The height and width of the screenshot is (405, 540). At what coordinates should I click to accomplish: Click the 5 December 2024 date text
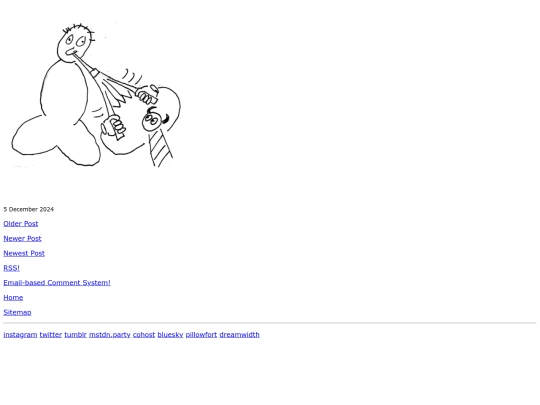click(29, 209)
